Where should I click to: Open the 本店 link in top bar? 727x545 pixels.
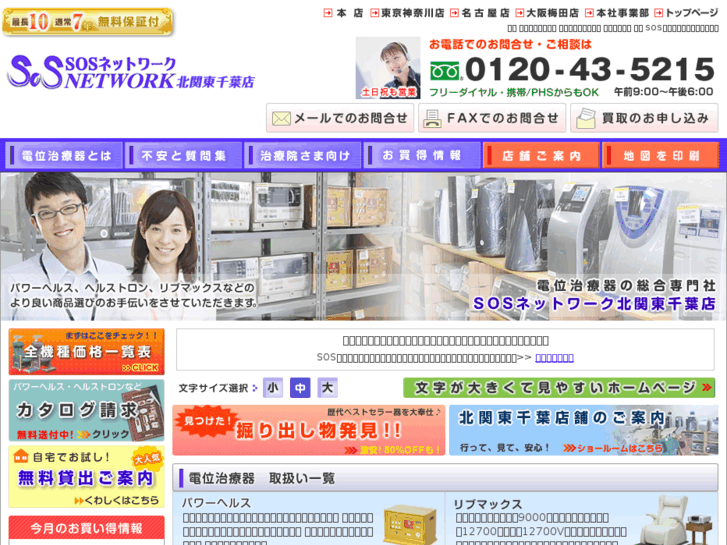(x=344, y=13)
